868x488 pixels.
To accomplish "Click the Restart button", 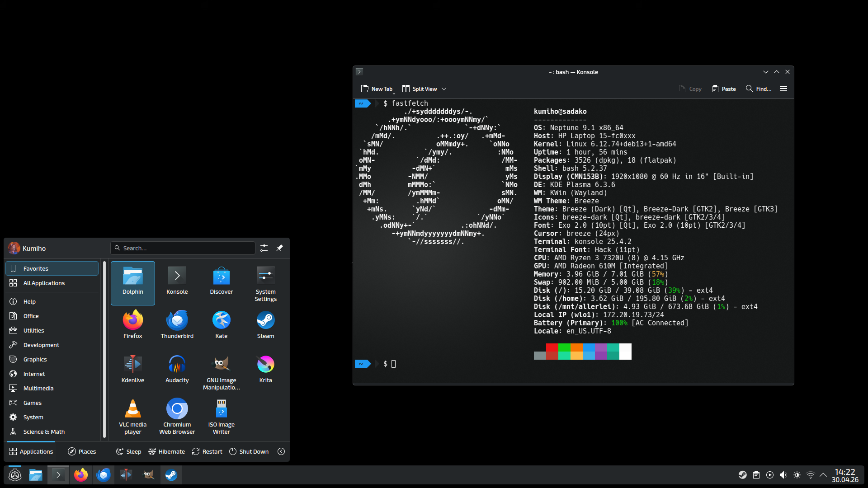I will [207, 451].
